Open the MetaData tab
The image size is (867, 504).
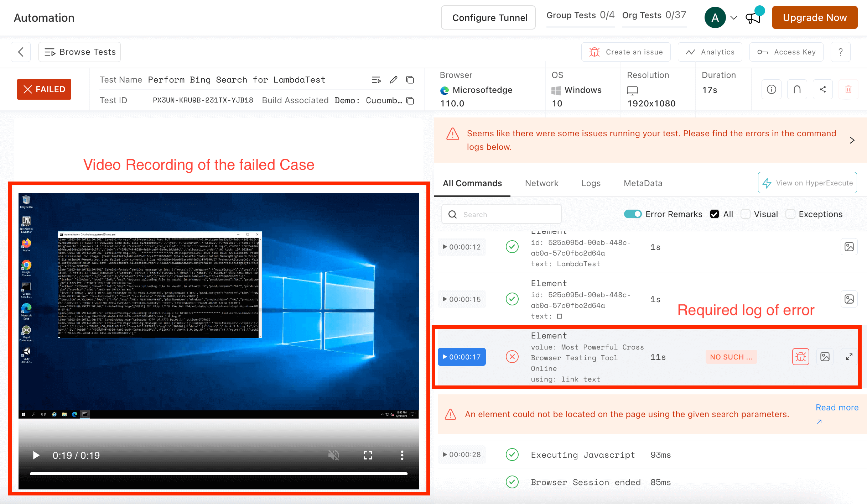coord(643,183)
